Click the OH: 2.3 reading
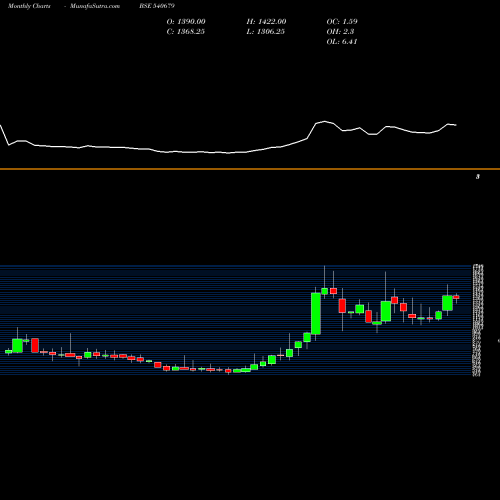This screenshot has width=500, height=500. pos(340,32)
